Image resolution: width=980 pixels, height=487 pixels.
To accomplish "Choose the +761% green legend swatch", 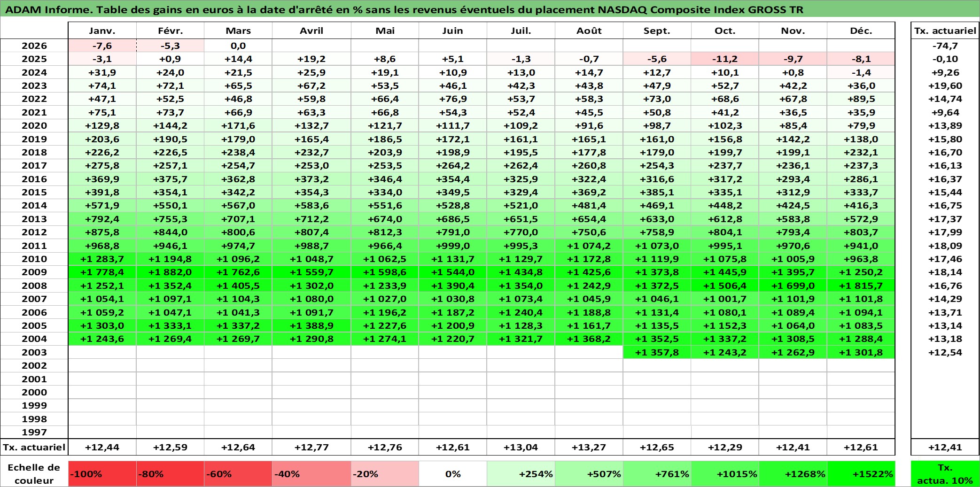I will click(657, 473).
